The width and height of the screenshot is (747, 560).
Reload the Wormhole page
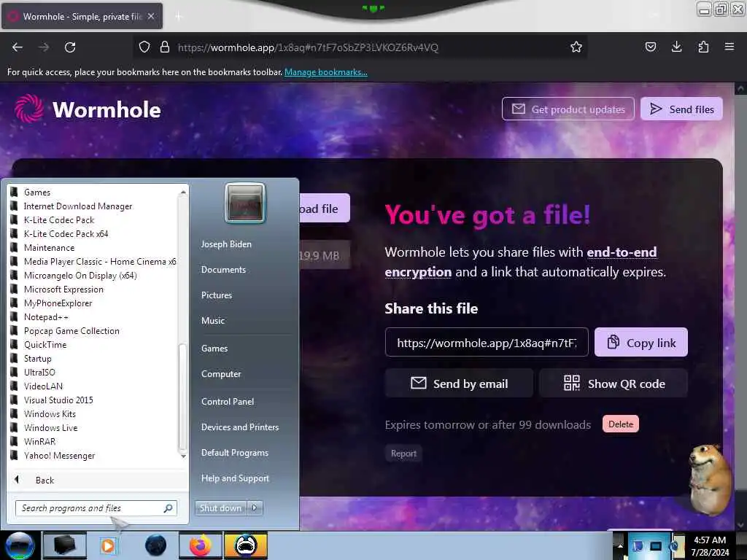pyautogui.click(x=70, y=47)
